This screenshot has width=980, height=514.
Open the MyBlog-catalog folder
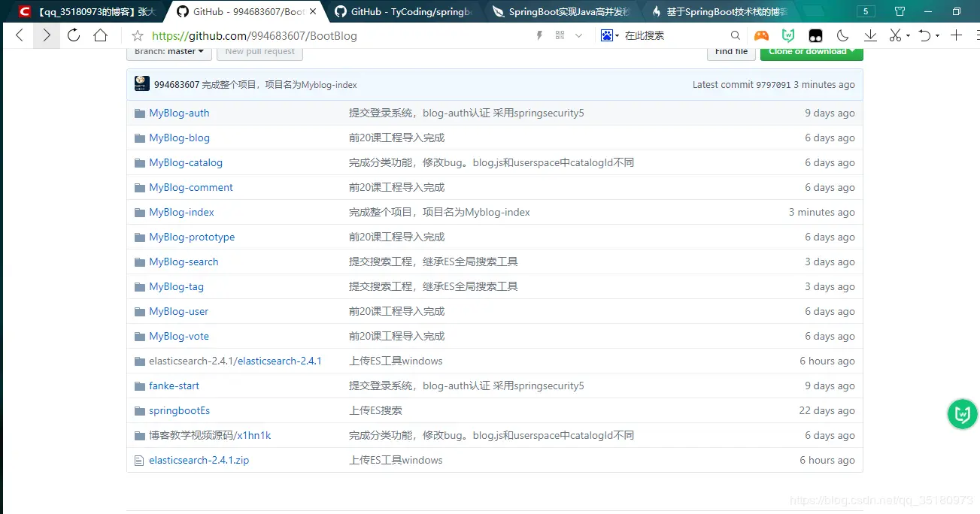(186, 162)
